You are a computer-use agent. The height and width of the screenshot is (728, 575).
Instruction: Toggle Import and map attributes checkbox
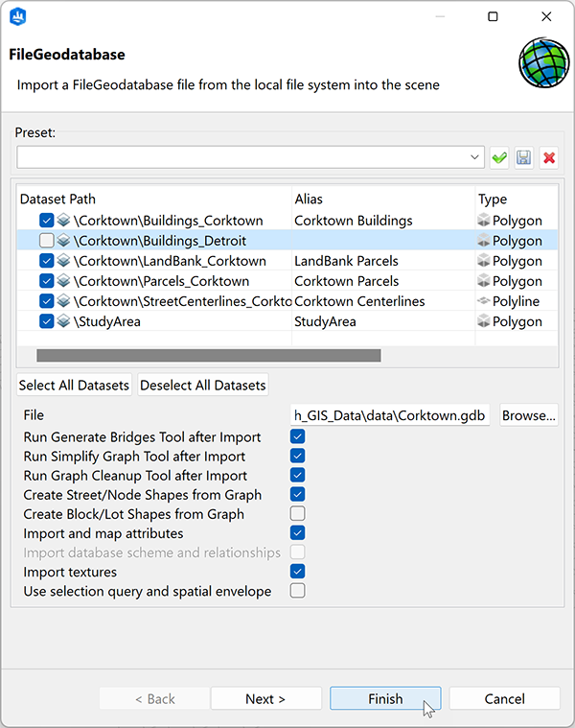(x=298, y=533)
